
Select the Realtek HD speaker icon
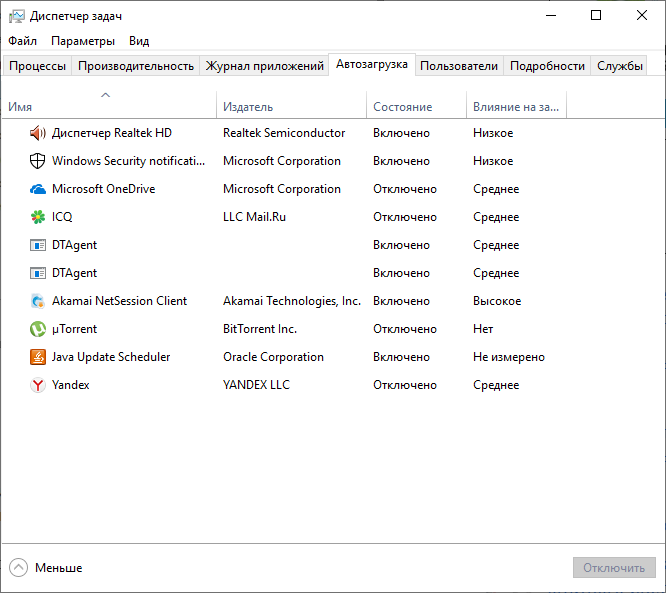(38, 133)
